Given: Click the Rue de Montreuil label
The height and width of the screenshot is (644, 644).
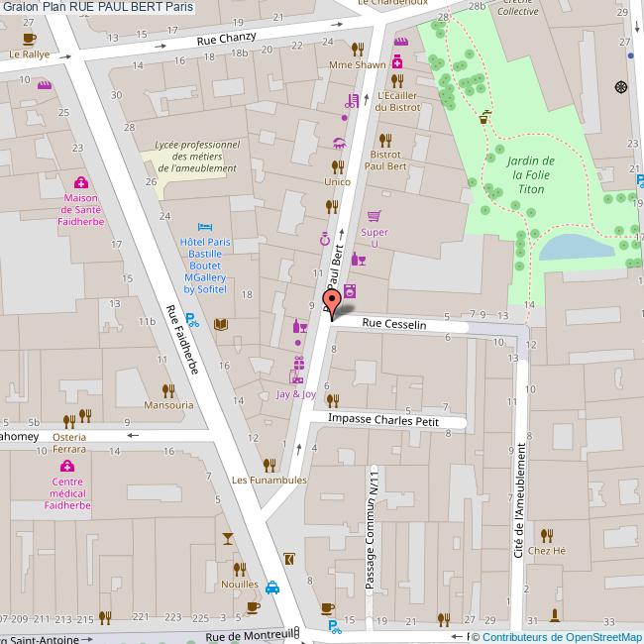Looking at the screenshot, I should click(x=250, y=636).
